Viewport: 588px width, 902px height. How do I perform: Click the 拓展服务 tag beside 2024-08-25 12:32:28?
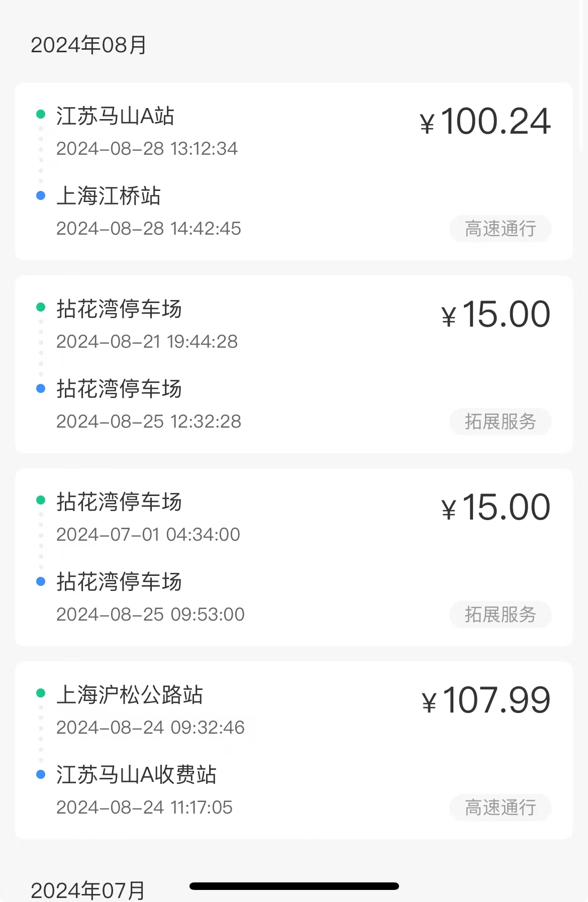tap(500, 422)
